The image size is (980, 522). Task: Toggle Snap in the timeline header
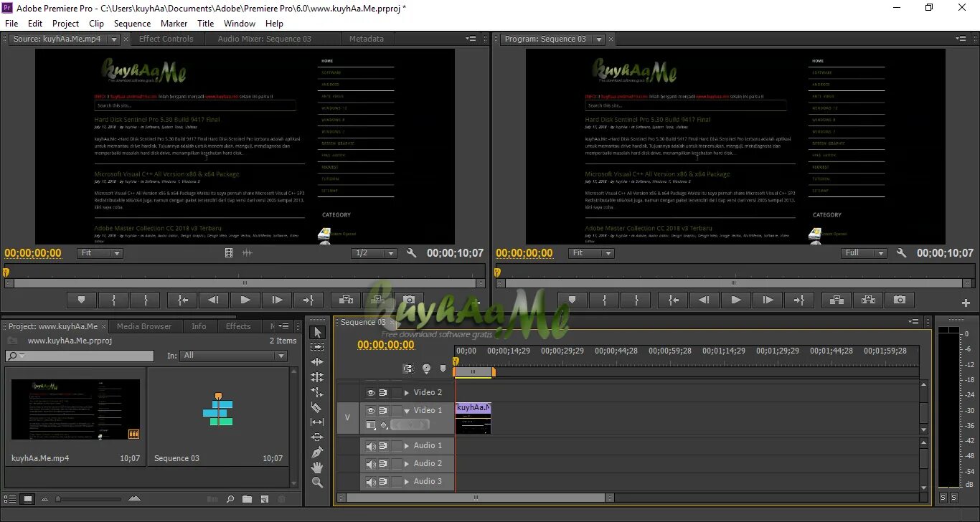[408, 369]
